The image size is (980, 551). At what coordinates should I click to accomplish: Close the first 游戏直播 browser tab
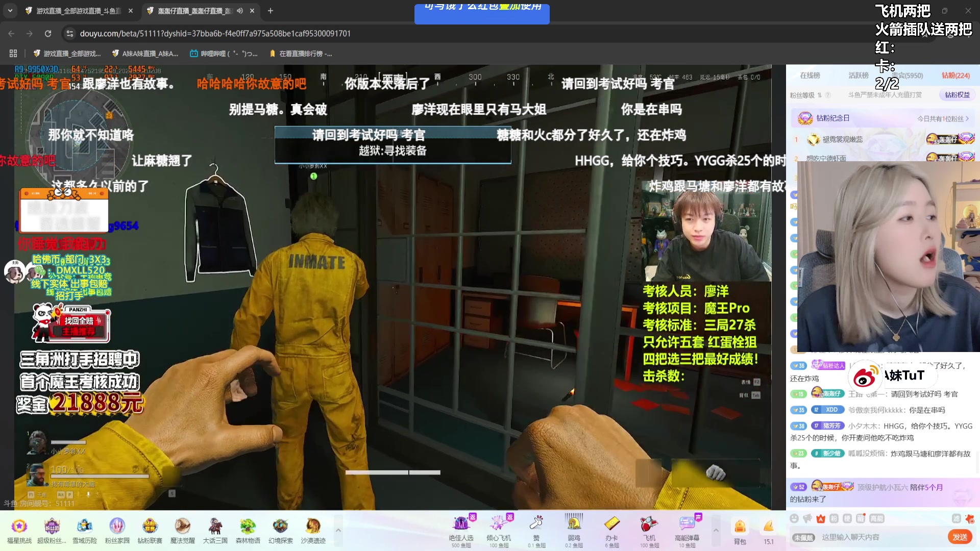coord(131,11)
